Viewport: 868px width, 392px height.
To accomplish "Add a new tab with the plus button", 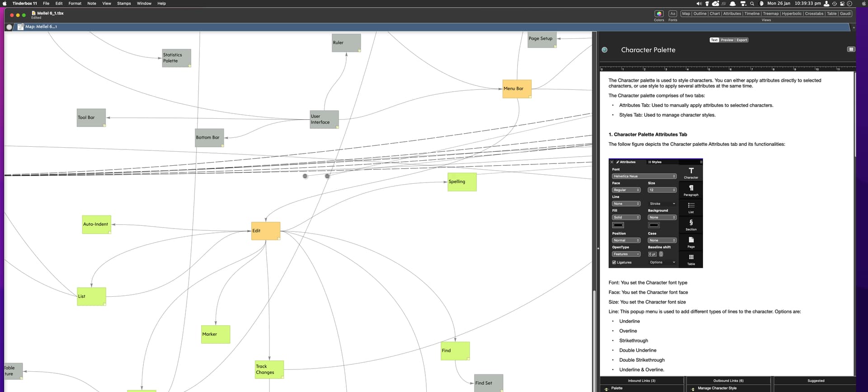I will click(x=854, y=28).
